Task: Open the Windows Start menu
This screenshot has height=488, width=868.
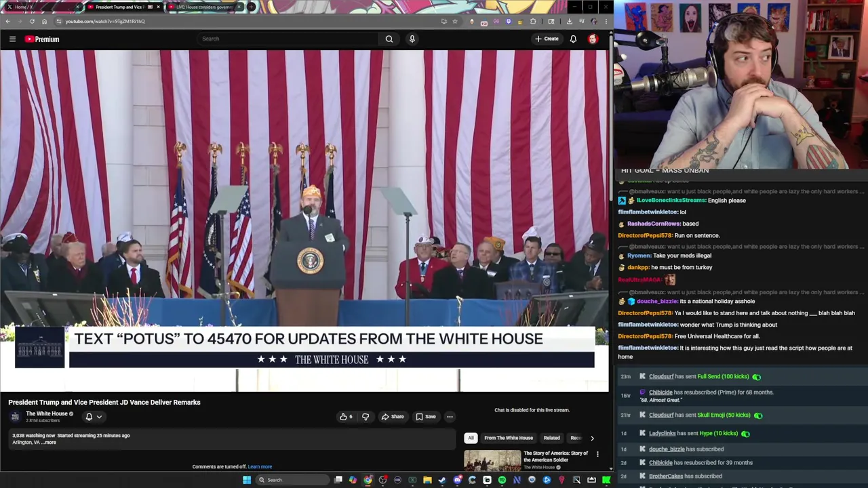Action: point(247,480)
